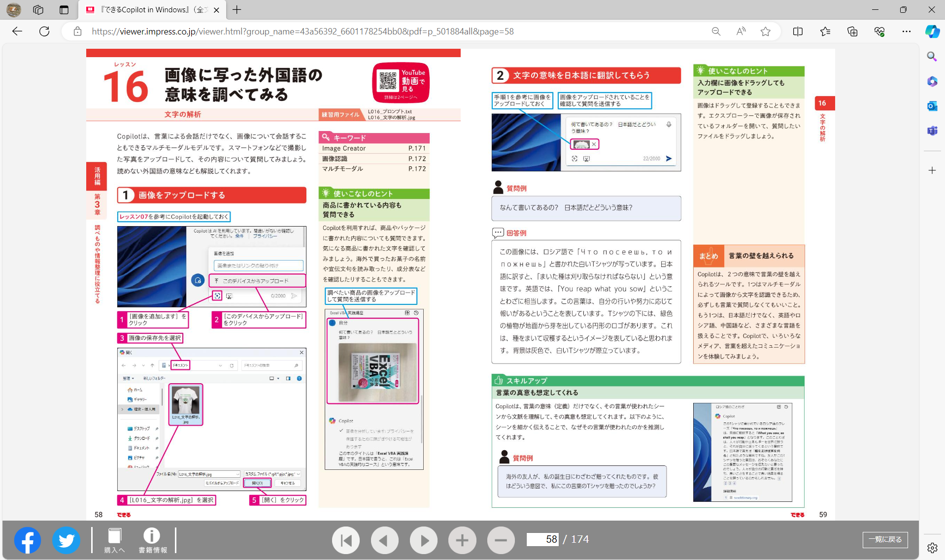This screenshot has width=945, height=560.
Task: Open the Twitter share icon
Action: pos(66,540)
